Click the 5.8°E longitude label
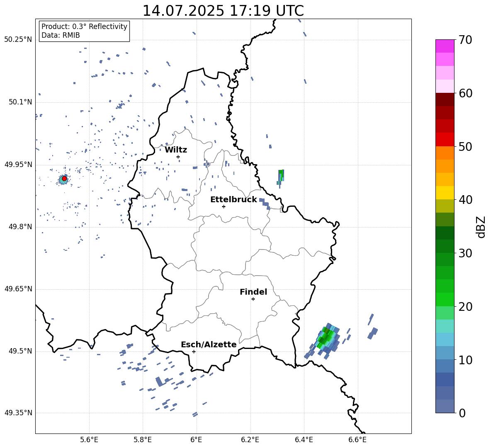The width and height of the screenshot is (491, 448). click(x=143, y=440)
